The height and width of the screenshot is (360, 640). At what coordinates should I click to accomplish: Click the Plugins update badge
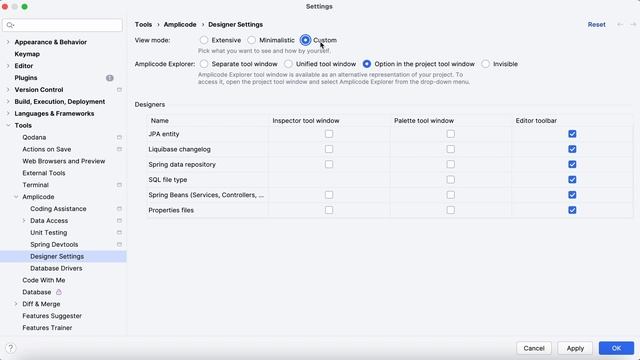(x=110, y=78)
